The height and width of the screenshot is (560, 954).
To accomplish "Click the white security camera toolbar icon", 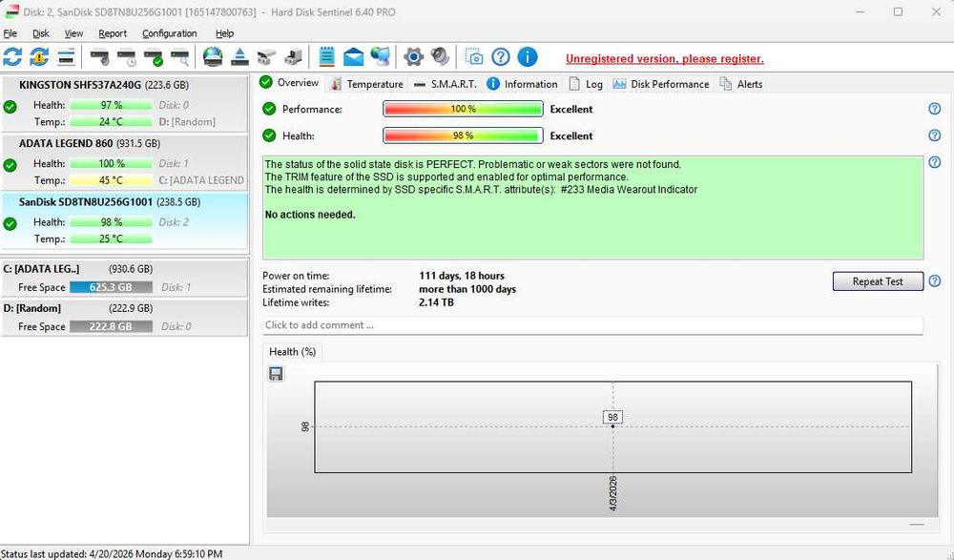I will (266, 57).
